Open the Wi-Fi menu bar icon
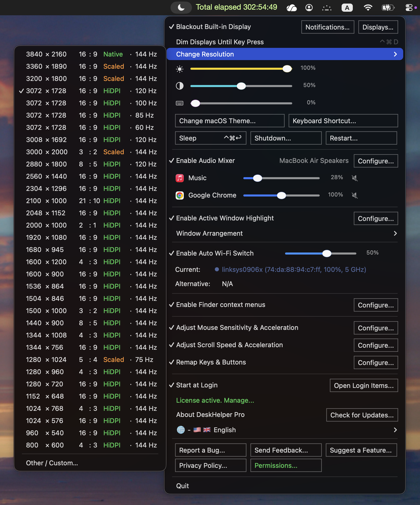420x505 pixels. point(368,8)
